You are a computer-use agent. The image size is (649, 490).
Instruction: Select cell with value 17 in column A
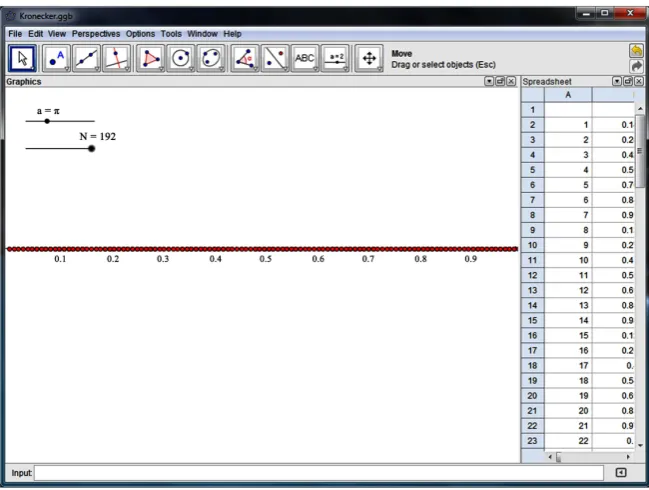point(568,365)
